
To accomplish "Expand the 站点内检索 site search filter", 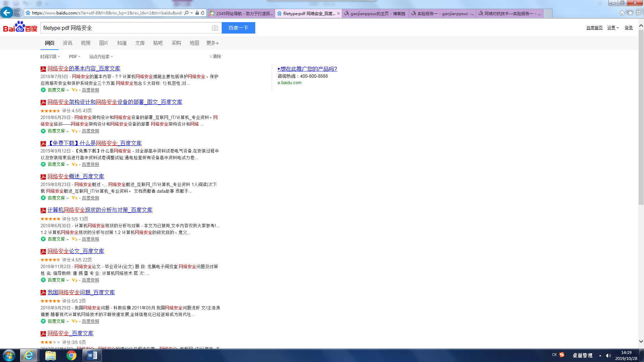I will pos(101,57).
